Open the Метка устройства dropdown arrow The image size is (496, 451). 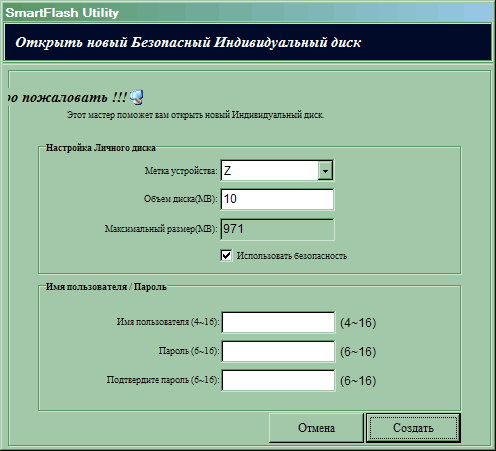pyautogui.click(x=325, y=171)
